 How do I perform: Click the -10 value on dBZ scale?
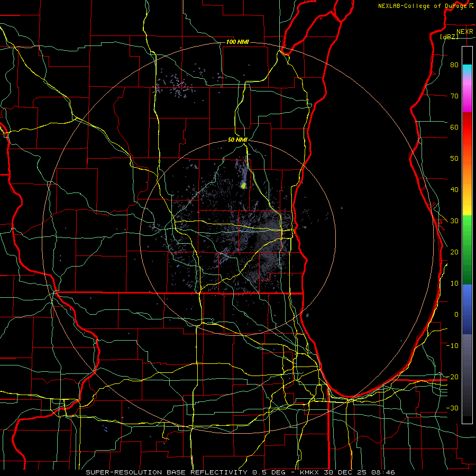452,346
